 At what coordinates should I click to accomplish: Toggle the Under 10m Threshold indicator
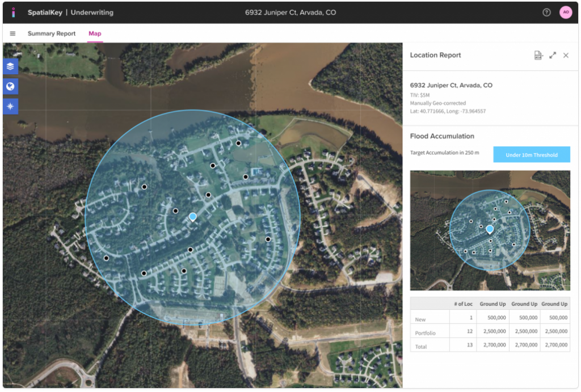531,154
